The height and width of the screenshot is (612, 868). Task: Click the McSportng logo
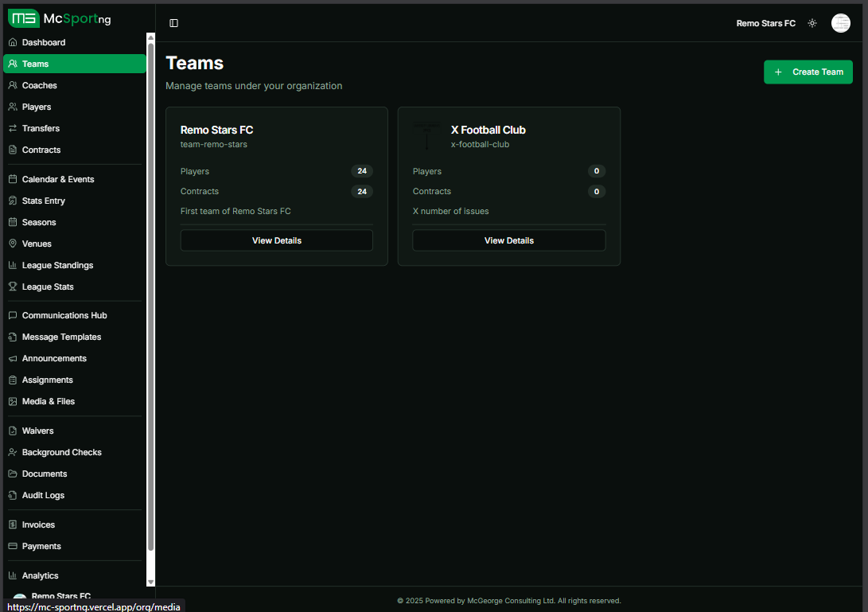[60, 18]
